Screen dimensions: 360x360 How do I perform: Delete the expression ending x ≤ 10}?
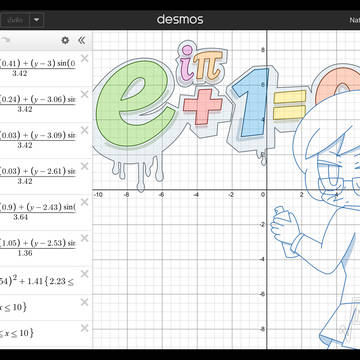[85, 302]
